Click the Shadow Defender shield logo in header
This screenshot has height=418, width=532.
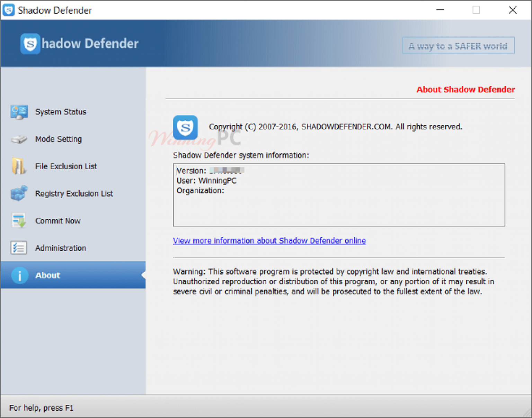pyautogui.click(x=30, y=44)
